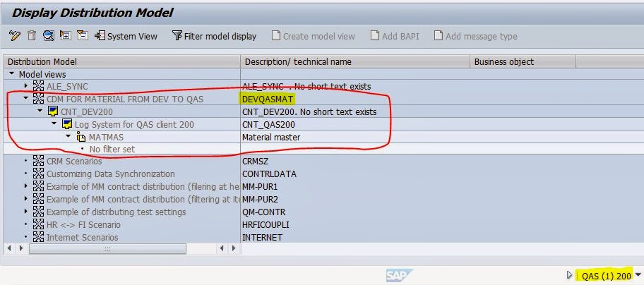Click the ALE_SYNC model view icon
The image size is (644, 285).
pyautogui.click(x=38, y=86)
